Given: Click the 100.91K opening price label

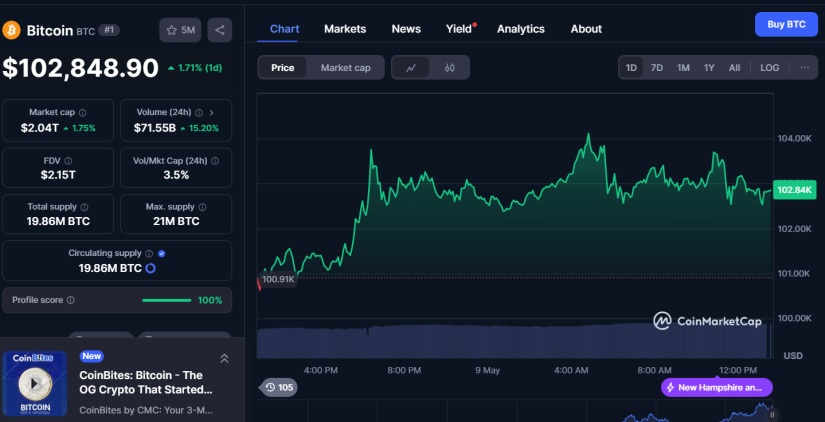Looking at the screenshot, I should 278,279.
